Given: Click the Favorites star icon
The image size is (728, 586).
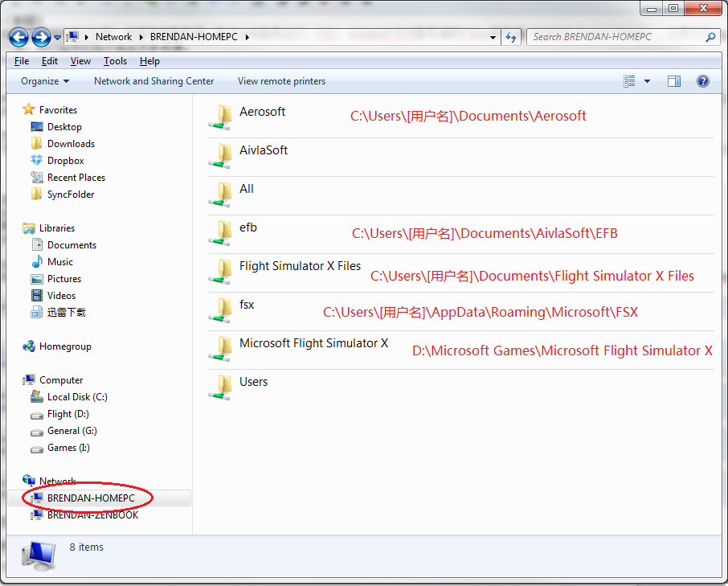Looking at the screenshot, I should coord(29,109).
